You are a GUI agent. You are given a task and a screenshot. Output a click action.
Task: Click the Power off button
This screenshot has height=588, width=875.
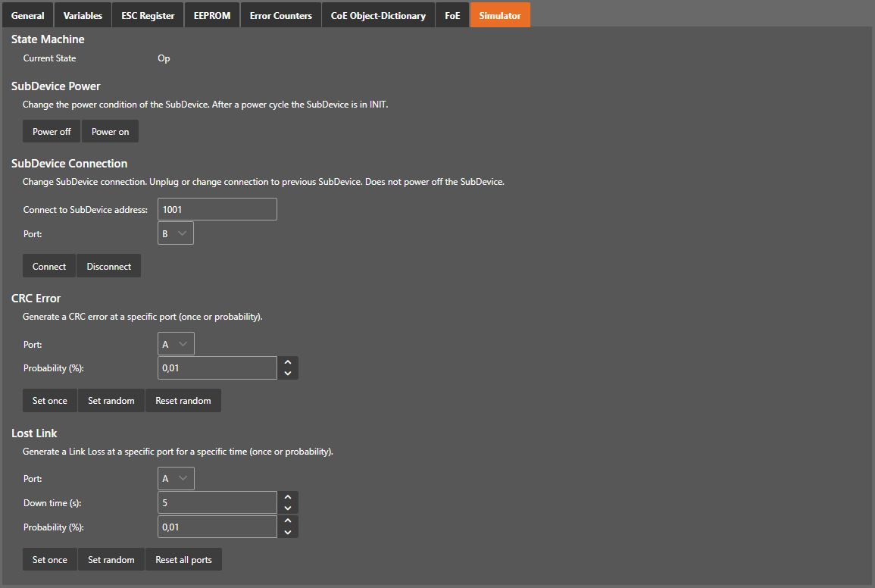(x=52, y=131)
